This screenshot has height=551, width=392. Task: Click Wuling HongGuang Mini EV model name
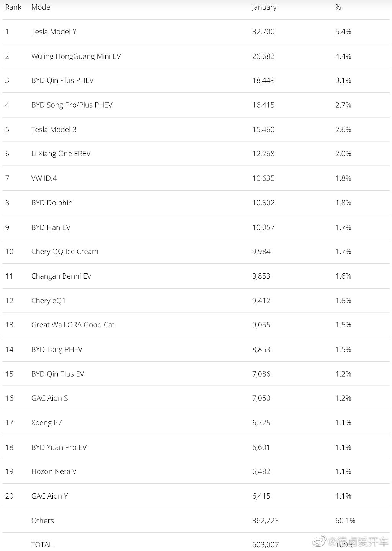tap(76, 56)
